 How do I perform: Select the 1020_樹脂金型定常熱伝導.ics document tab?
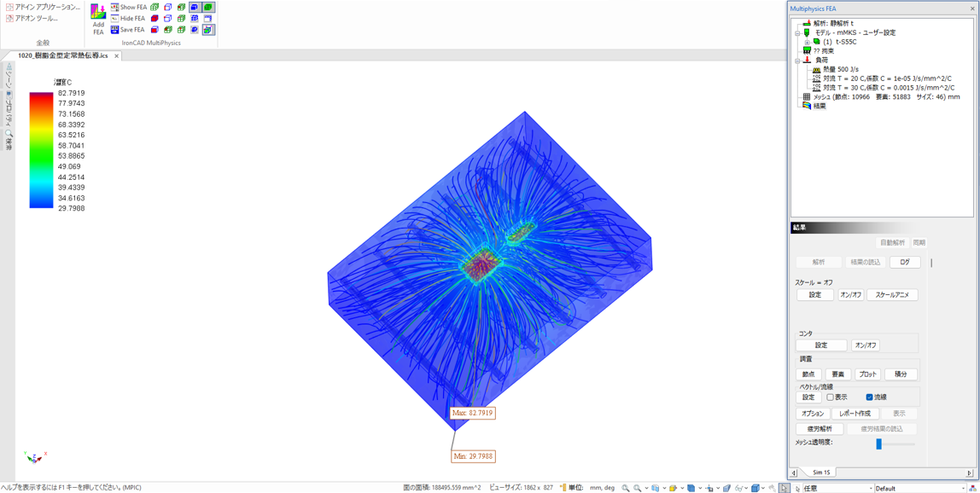pos(62,55)
